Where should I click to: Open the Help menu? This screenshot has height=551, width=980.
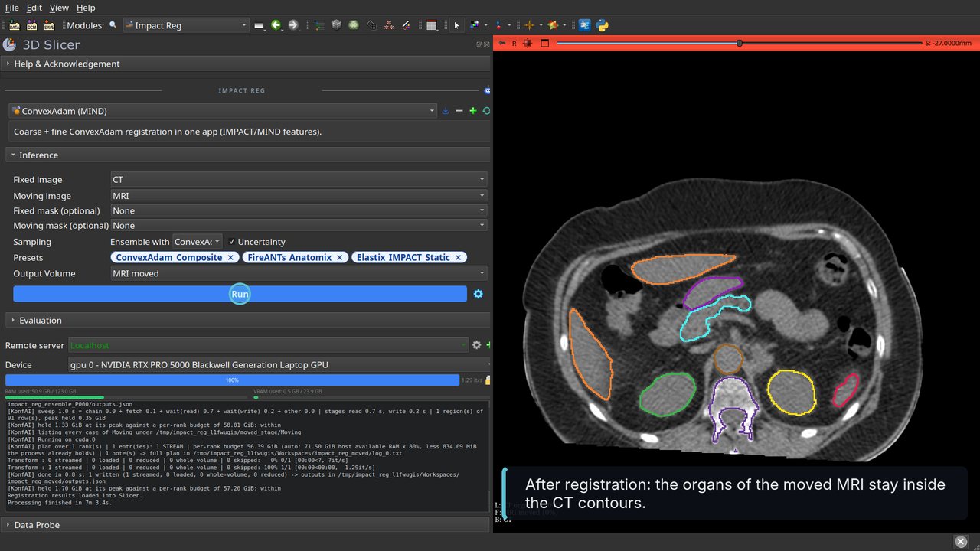tap(86, 8)
